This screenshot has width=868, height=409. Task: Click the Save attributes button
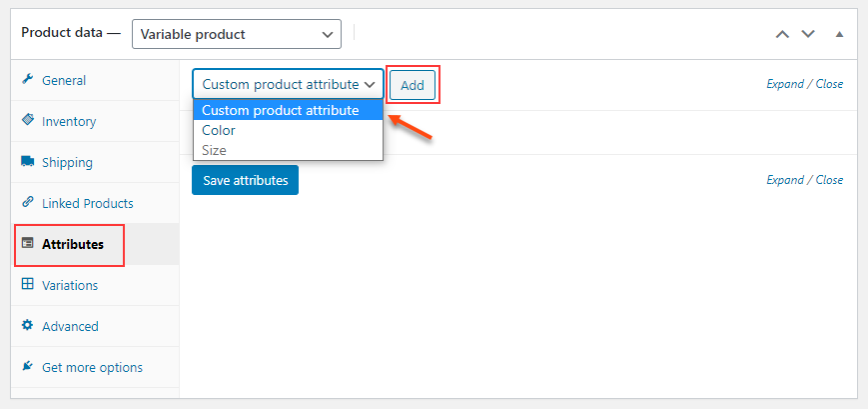[246, 180]
